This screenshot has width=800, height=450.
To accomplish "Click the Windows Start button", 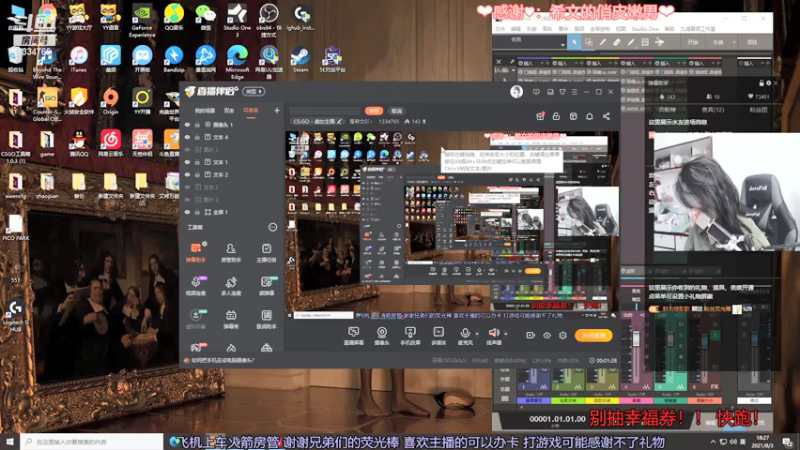I will [x=10, y=441].
